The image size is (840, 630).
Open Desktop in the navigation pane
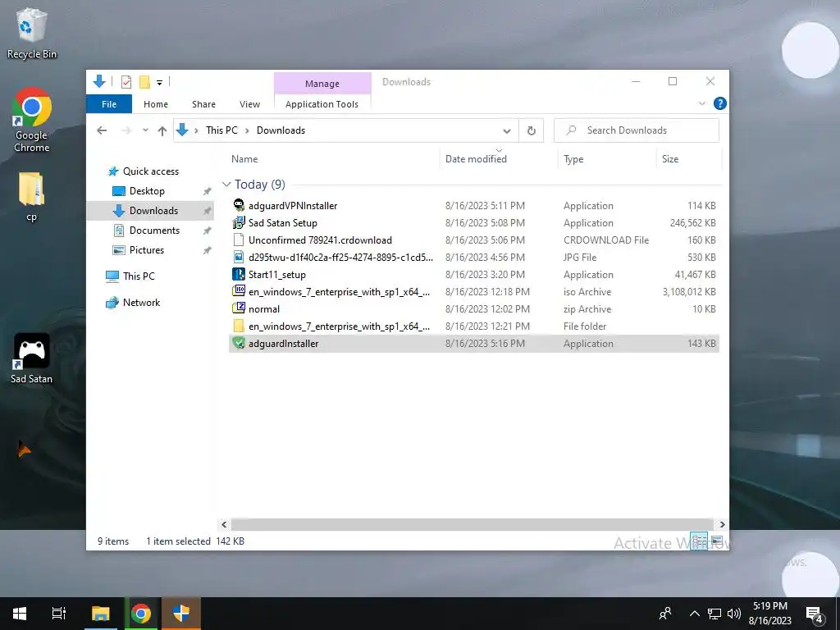click(x=147, y=191)
